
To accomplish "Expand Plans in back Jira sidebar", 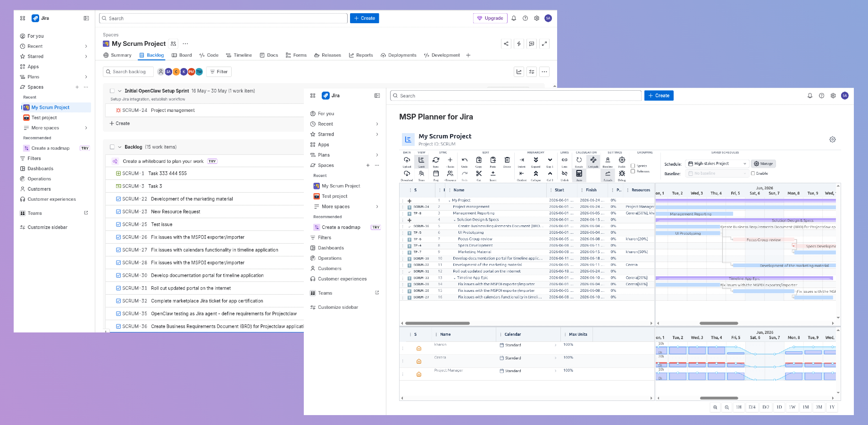I will tap(86, 77).
